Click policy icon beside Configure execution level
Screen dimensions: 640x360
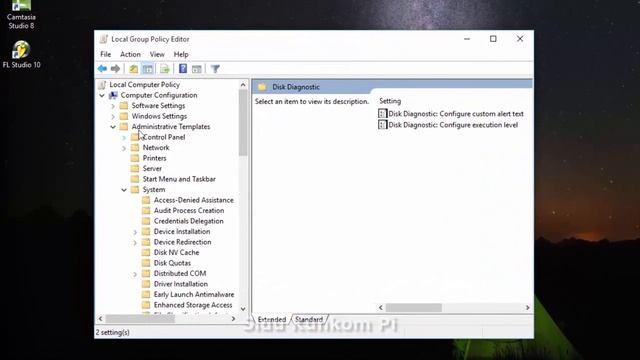[x=382, y=124]
